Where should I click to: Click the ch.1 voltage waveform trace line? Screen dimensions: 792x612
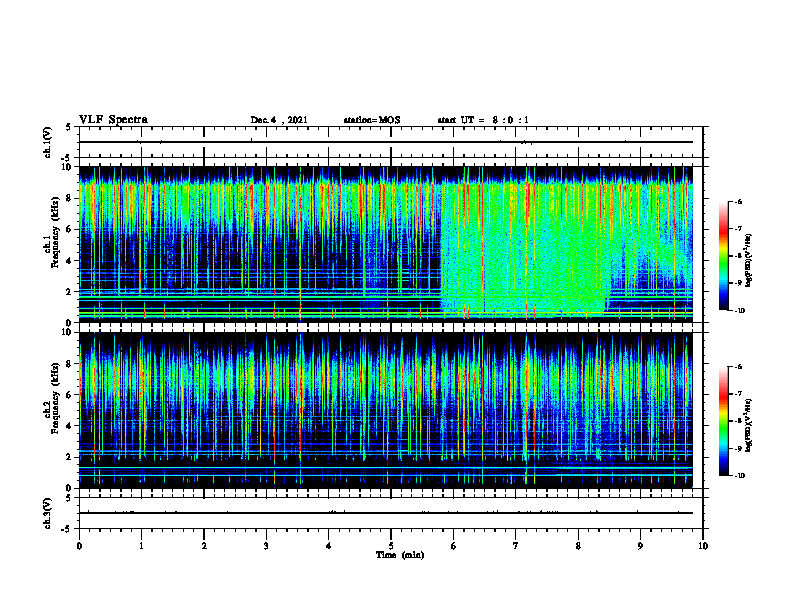386,142
